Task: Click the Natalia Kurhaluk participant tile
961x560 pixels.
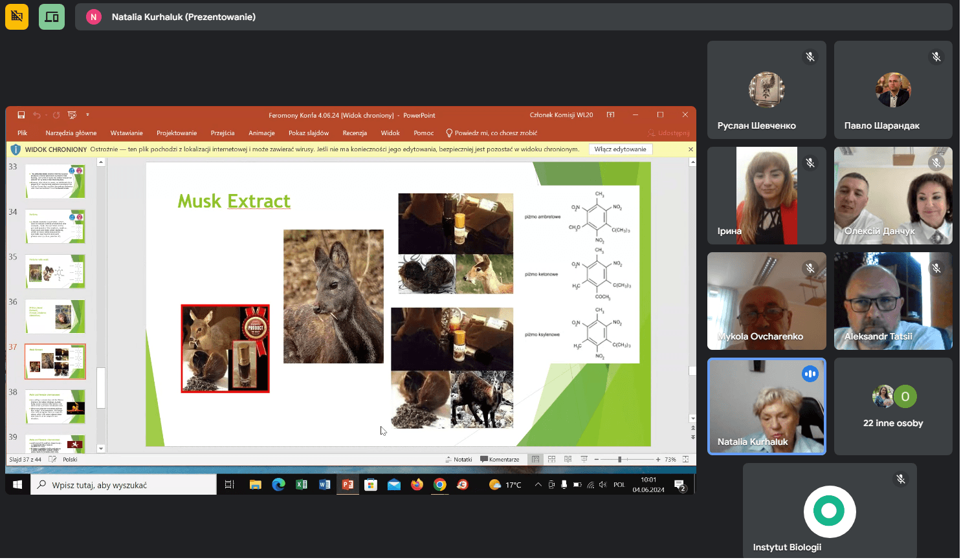Action: point(767,406)
